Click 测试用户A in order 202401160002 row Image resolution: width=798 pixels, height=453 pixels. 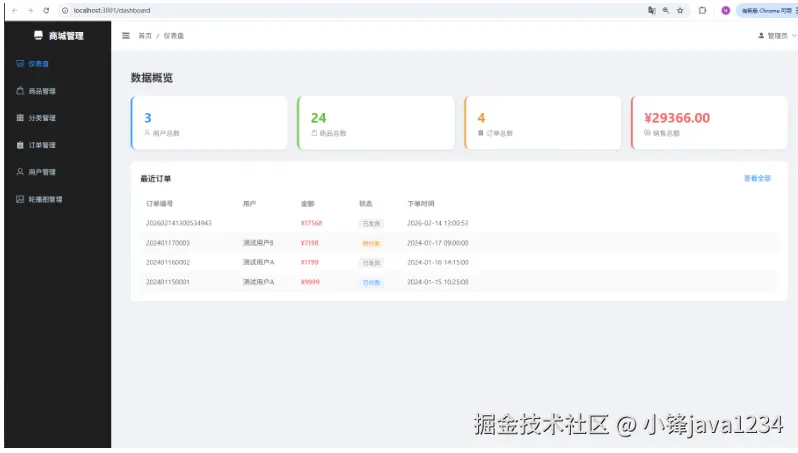point(258,262)
